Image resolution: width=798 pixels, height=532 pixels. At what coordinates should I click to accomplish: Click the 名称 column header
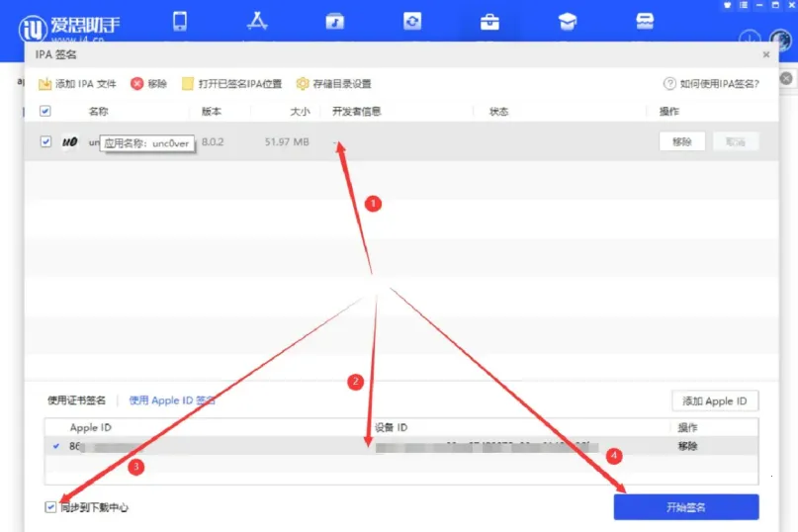[98, 112]
